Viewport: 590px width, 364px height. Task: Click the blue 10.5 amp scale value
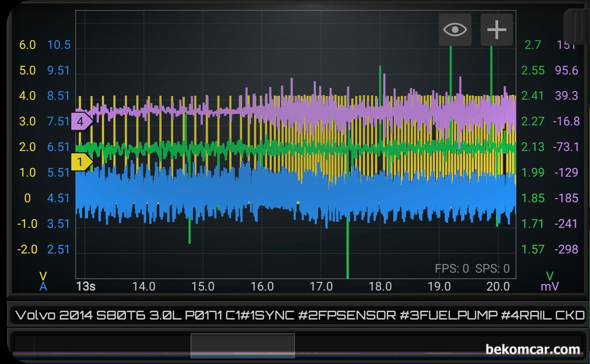coord(59,45)
